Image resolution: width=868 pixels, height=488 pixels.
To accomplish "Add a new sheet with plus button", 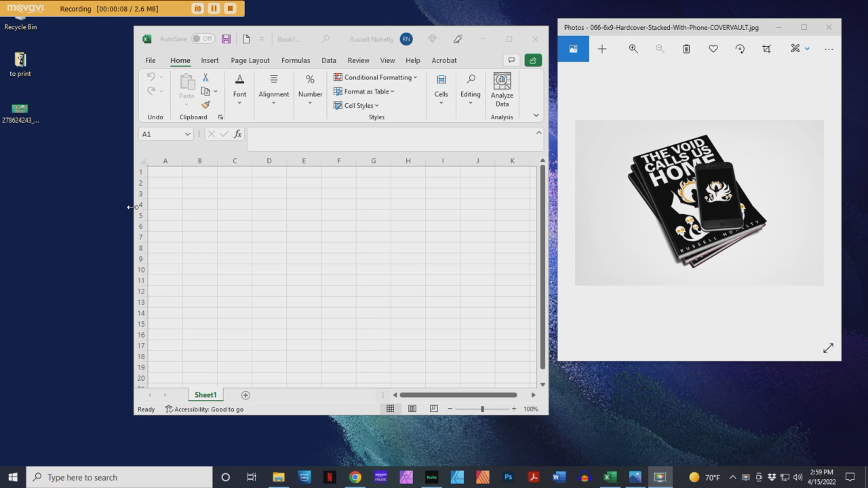I will tap(245, 395).
